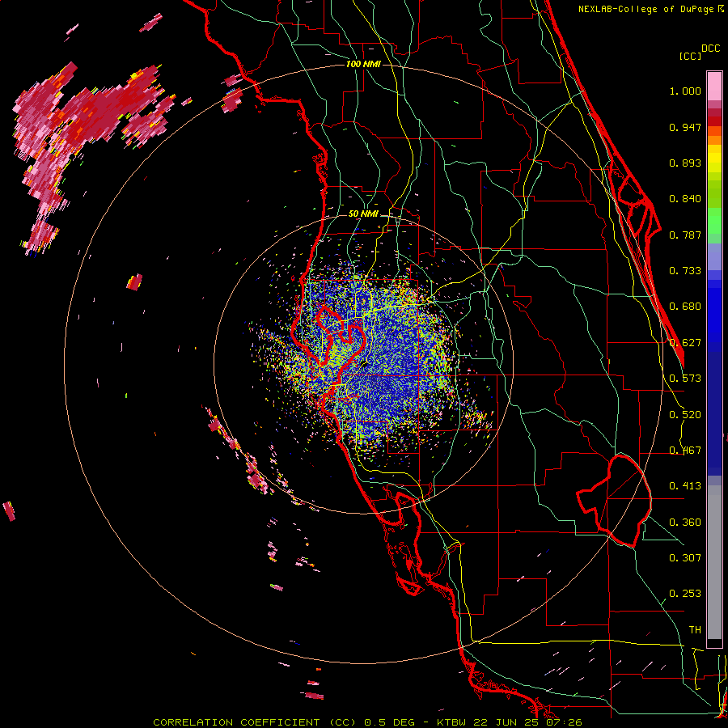Pick the light pink top color bar segment
The image size is (728, 728).
(x=714, y=87)
